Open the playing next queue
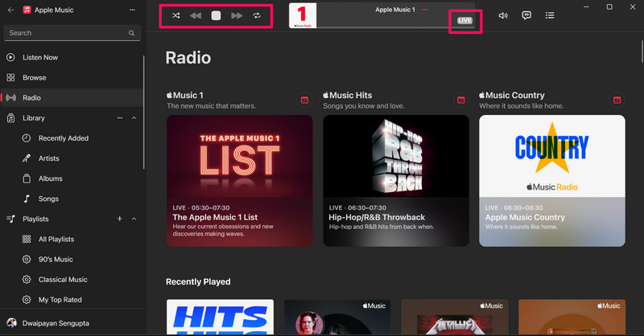 coord(550,15)
